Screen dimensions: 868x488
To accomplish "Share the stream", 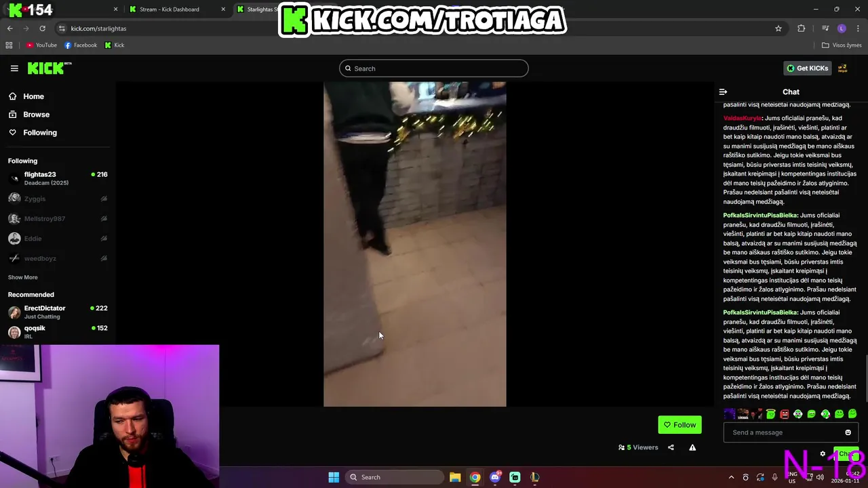I will pyautogui.click(x=671, y=447).
